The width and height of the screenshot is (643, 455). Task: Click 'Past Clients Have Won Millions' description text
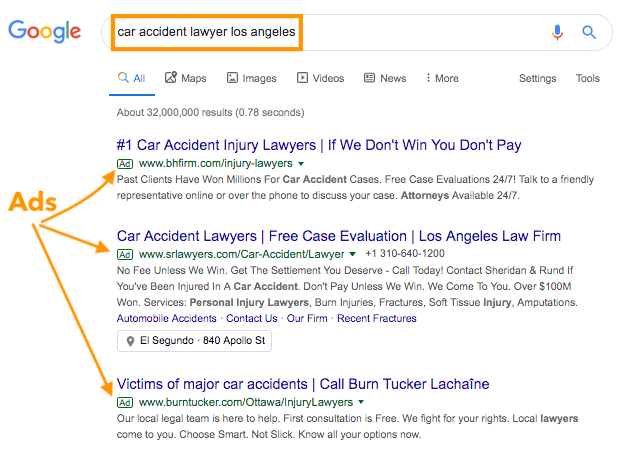(355, 187)
